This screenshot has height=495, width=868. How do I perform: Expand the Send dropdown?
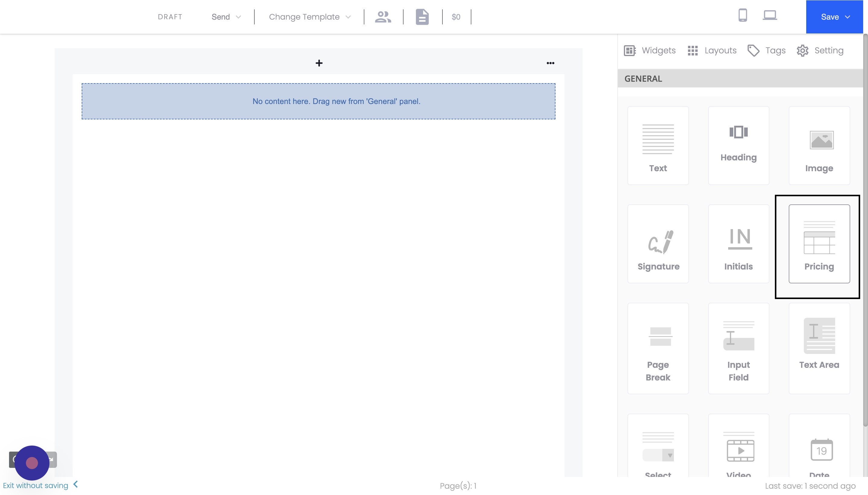[226, 17]
